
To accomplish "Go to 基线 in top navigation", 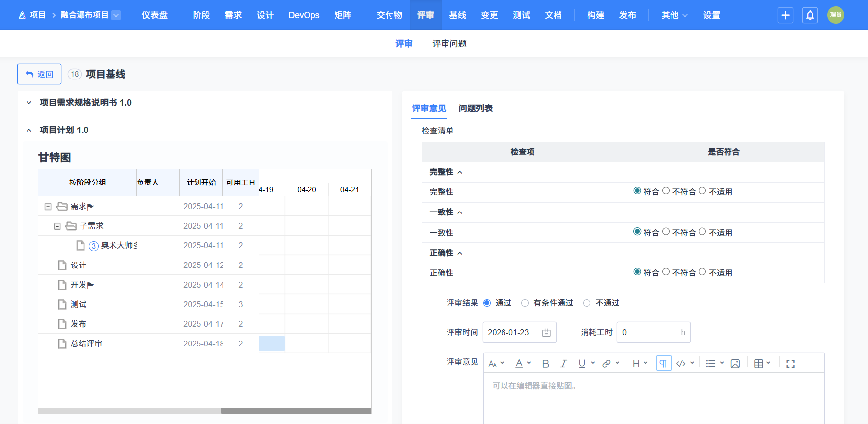I will 457,15.
